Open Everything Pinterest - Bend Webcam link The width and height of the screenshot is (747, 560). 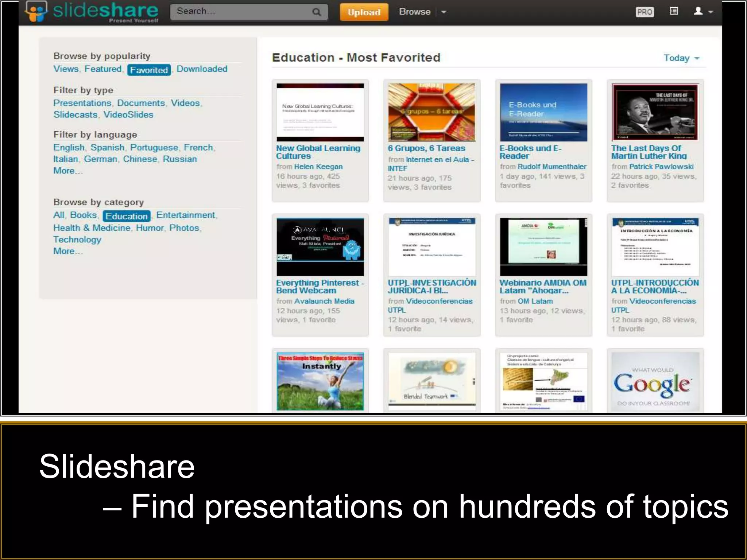tap(320, 287)
